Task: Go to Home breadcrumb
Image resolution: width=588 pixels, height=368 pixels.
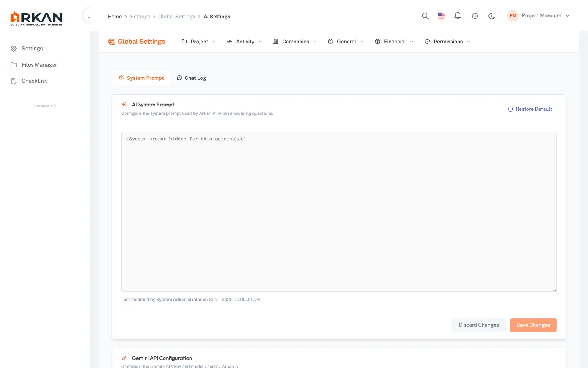Action: tap(115, 17)
